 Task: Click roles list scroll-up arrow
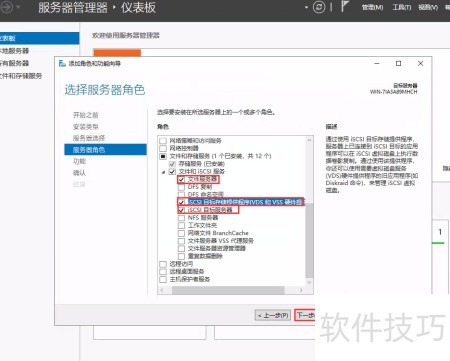click(x=309, y=140)
